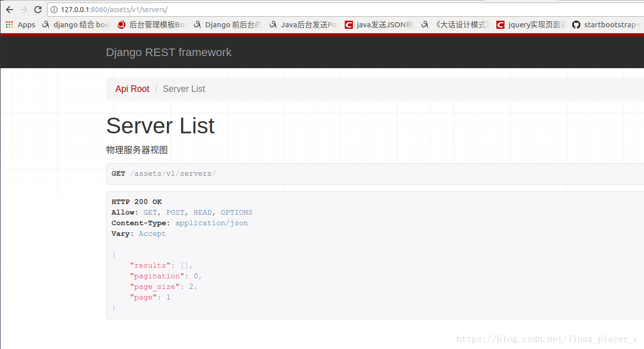Open the '《大话设计模式》' bookmark
This screenshot has width=644, height=349.
[x=455, y=24]
